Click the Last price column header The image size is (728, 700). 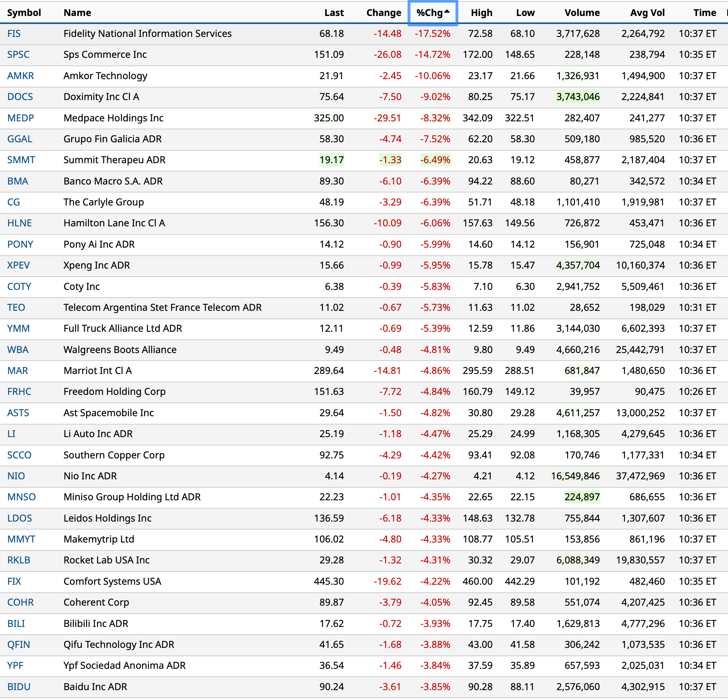point(334,13)
